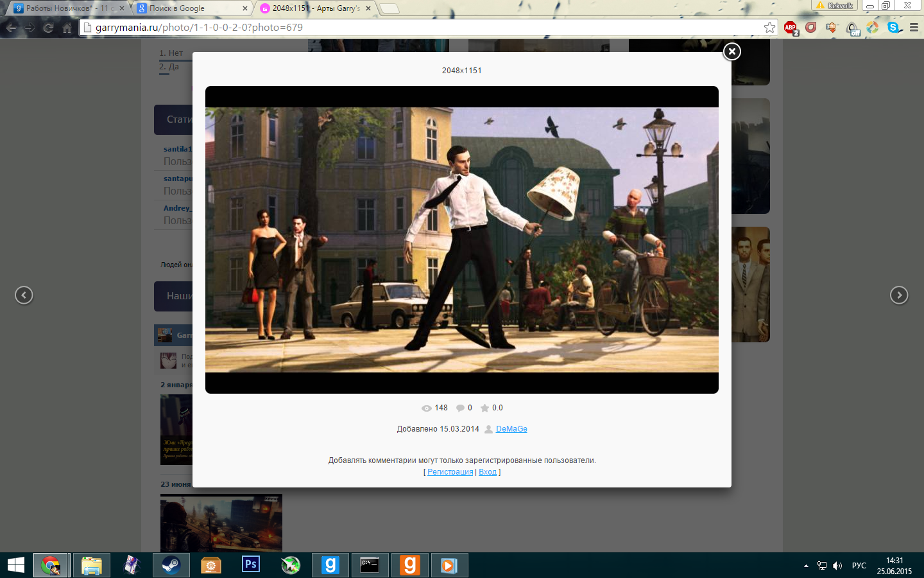Close the photo lightbox overlay
The height and width of the screenshot is (578, 924).
coord(732,51)
